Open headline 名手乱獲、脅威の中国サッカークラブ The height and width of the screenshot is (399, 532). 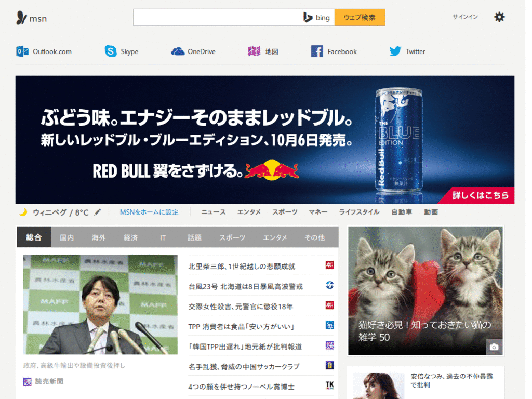coord(244,366)
